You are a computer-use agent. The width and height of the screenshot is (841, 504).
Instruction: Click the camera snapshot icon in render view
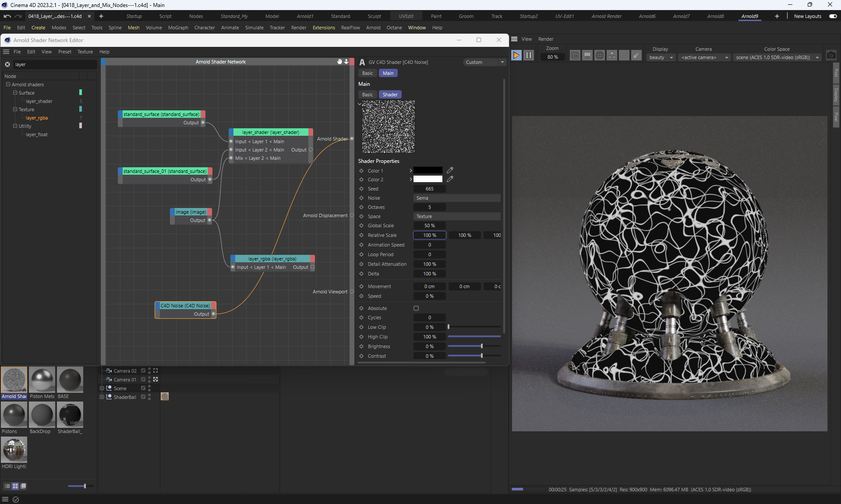tap(831, 56)
